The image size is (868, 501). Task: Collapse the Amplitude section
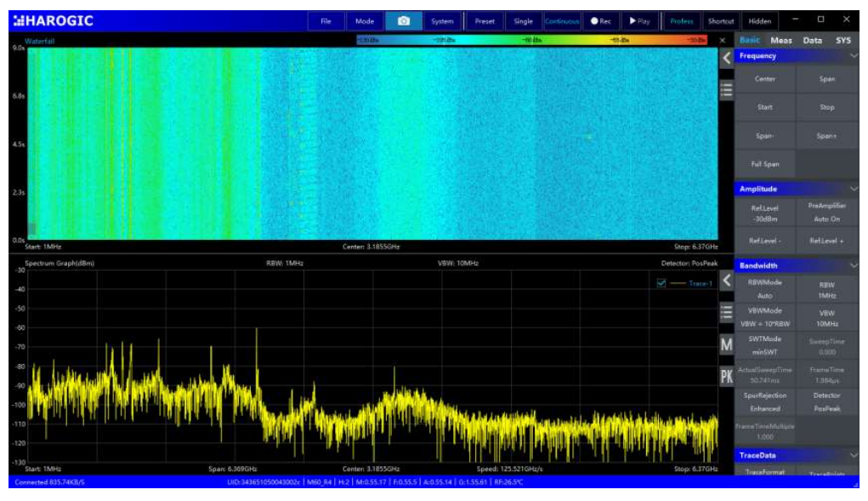tap(854, 189)
